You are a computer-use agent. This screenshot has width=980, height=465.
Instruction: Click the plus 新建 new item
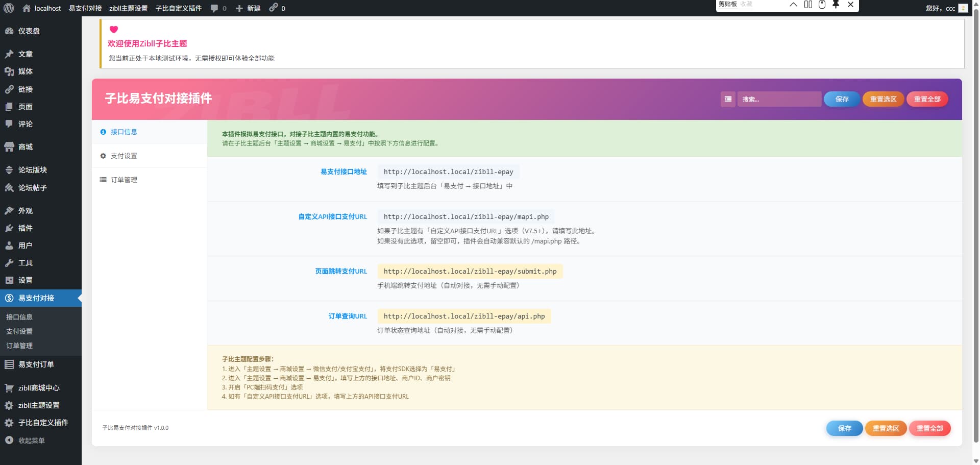pyautogui.click(x=248, y=8)
